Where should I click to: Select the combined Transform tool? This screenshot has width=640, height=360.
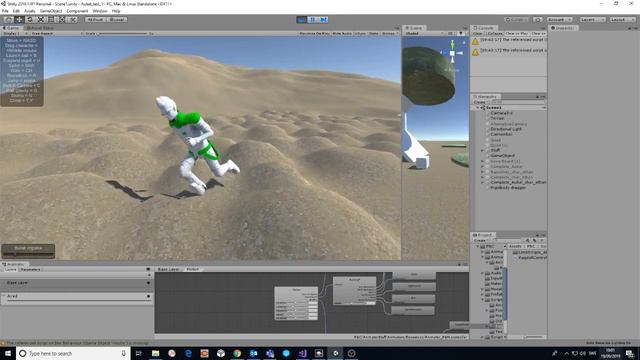tap(62, 20)
